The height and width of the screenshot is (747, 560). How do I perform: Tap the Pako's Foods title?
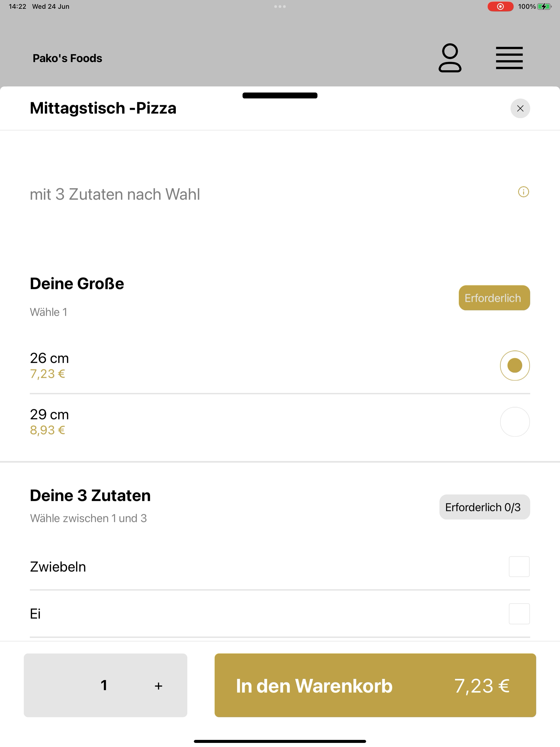[x=67, y=58]
